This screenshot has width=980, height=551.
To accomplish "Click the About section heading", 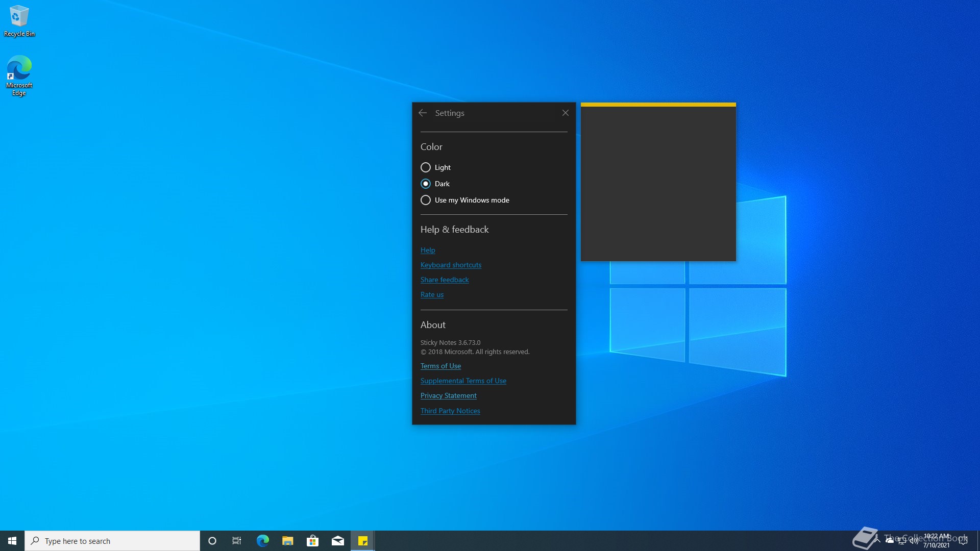I will (433, 325).
